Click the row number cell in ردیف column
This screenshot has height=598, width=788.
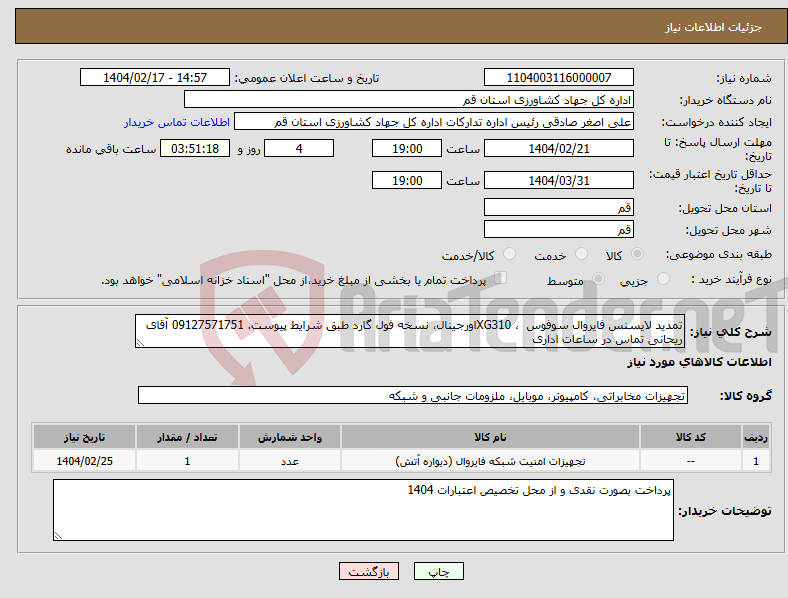(756, 461)
